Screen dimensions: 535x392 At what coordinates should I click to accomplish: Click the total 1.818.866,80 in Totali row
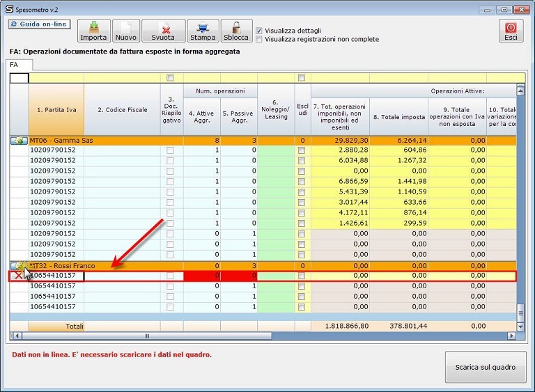point(340,326)
